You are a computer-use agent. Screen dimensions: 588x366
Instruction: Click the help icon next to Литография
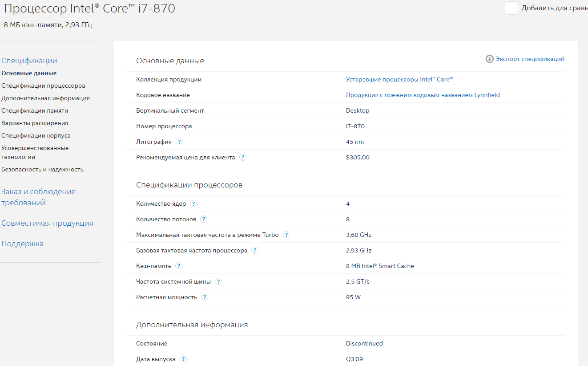click(x=179, y=142)
